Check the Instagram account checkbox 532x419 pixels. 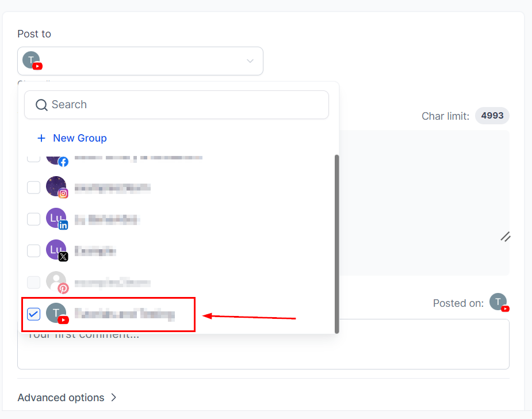coord(34,188)
